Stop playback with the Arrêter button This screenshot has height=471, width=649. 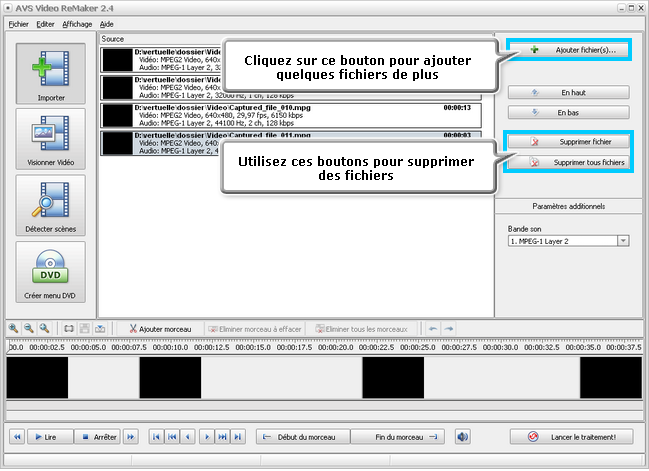[97, 437]
